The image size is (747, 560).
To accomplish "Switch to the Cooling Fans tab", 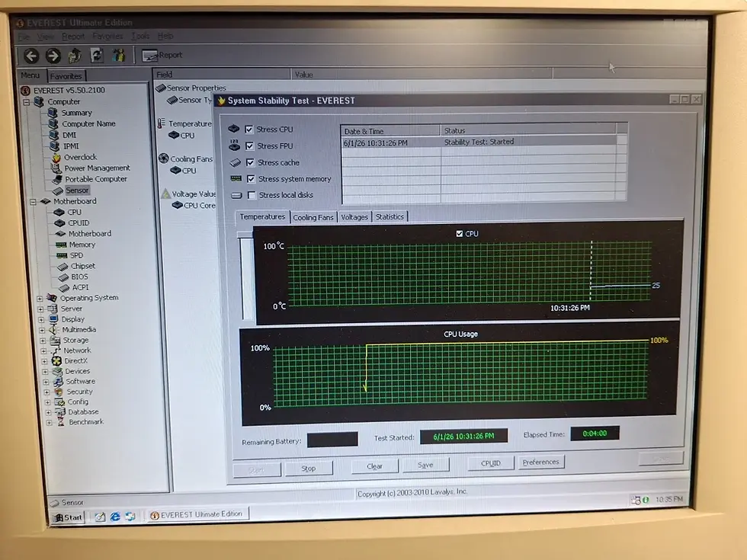I will [x=313, y=217].
